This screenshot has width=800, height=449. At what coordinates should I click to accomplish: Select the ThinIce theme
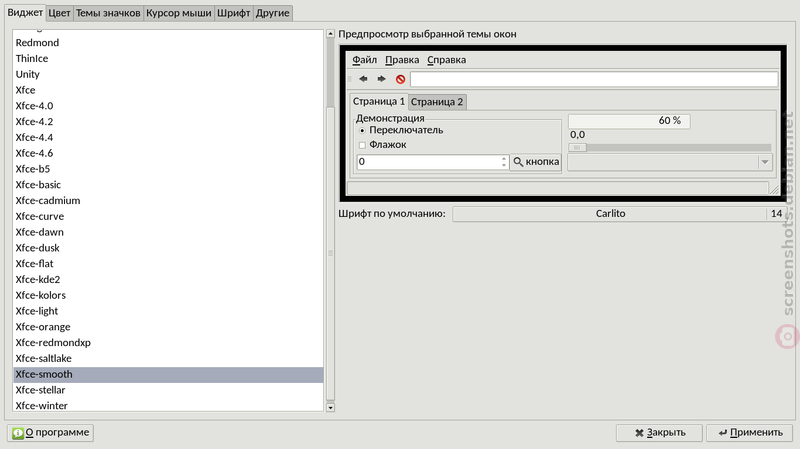[x=168, y=59]
